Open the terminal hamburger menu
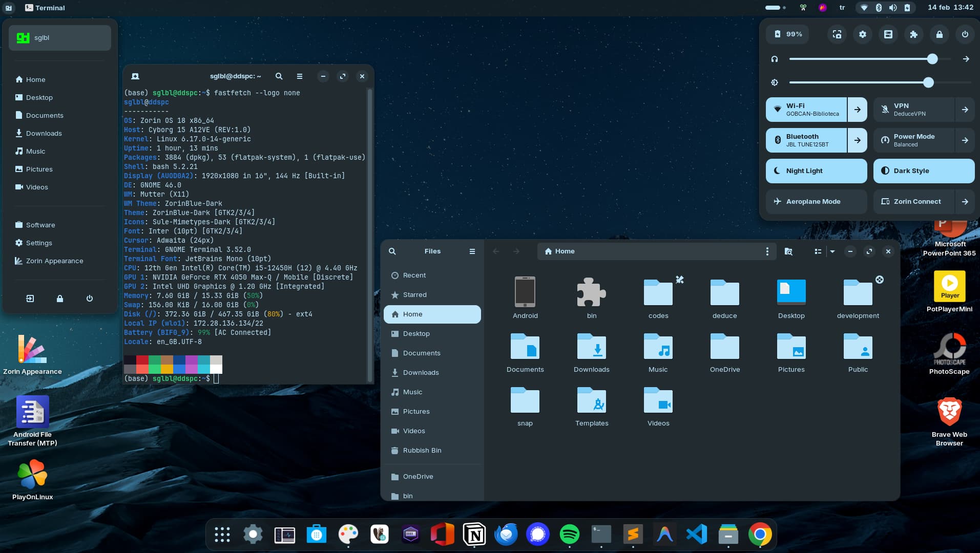The image size is (980, 553). coord(300,76)
